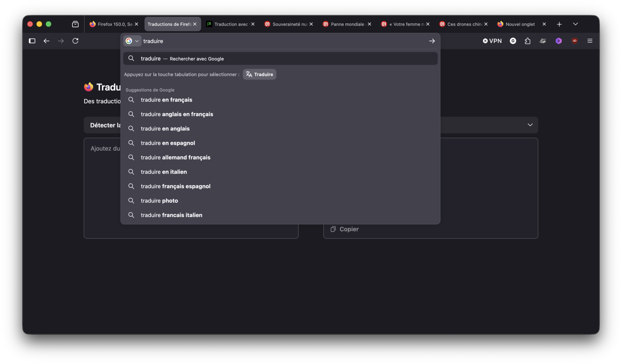Click the go arrow in address bar

[432, 41]
